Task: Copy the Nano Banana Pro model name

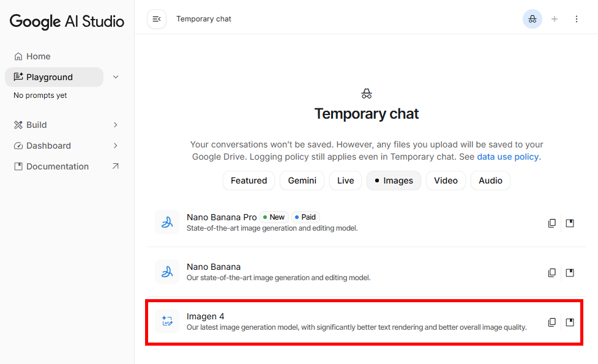Action: pos(552,223)
